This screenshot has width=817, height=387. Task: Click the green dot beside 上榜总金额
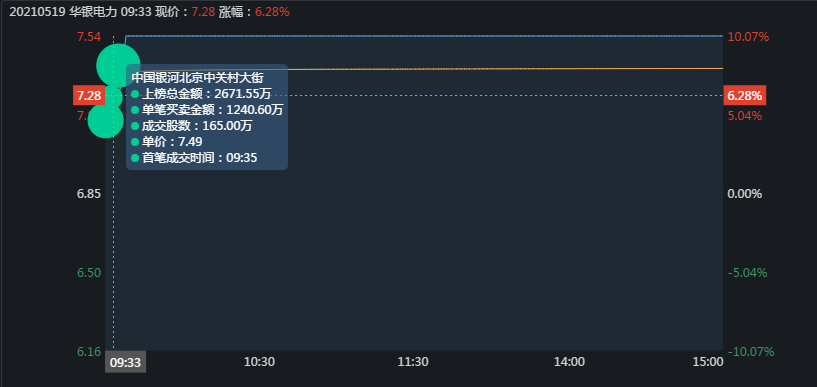click(135, 94)
